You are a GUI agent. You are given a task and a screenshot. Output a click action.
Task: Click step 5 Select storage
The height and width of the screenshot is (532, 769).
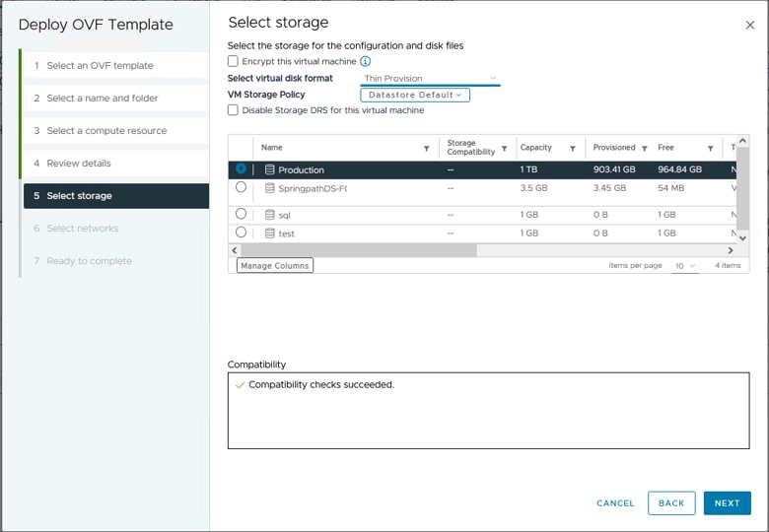click(116, 196)
